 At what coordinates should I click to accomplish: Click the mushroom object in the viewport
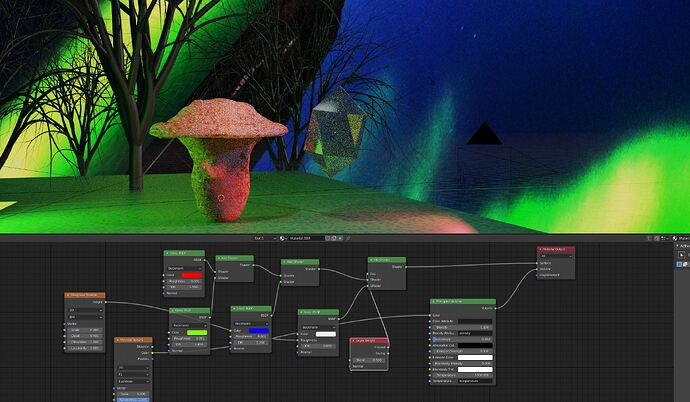pyautogui.click(x=219, y=158)
